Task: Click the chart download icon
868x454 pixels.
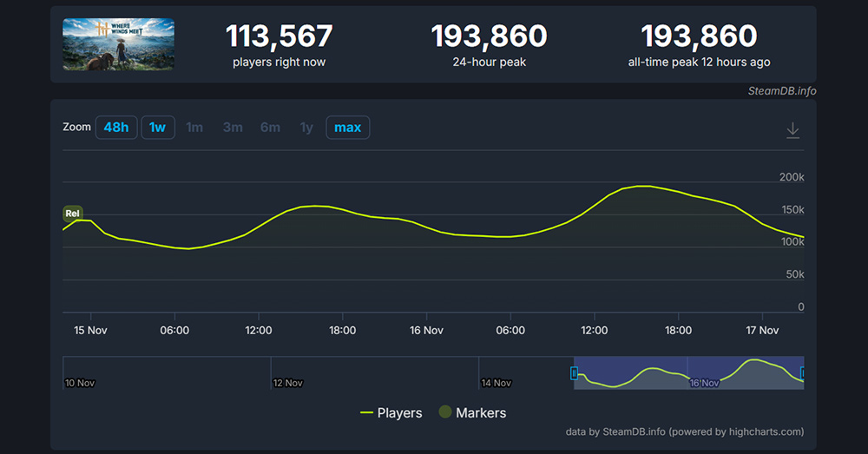Action: tap(792, 130)
